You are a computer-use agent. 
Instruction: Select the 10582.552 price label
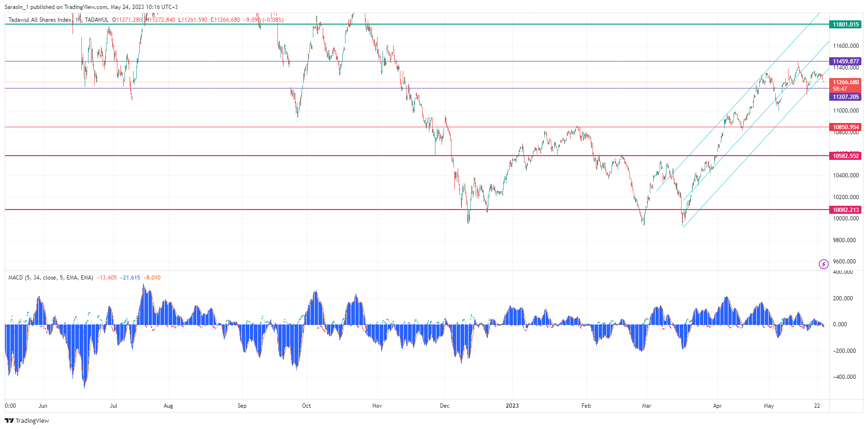tap(846, 156)
